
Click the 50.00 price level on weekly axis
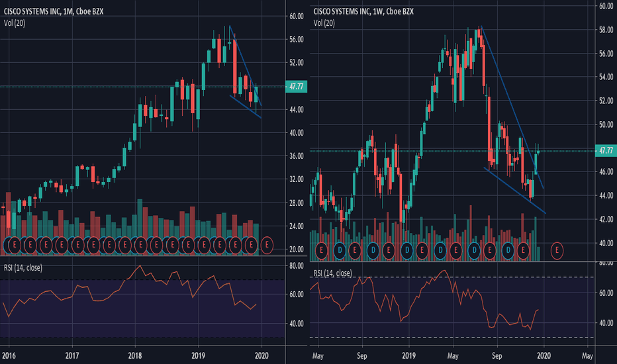[x=606, y=124]
